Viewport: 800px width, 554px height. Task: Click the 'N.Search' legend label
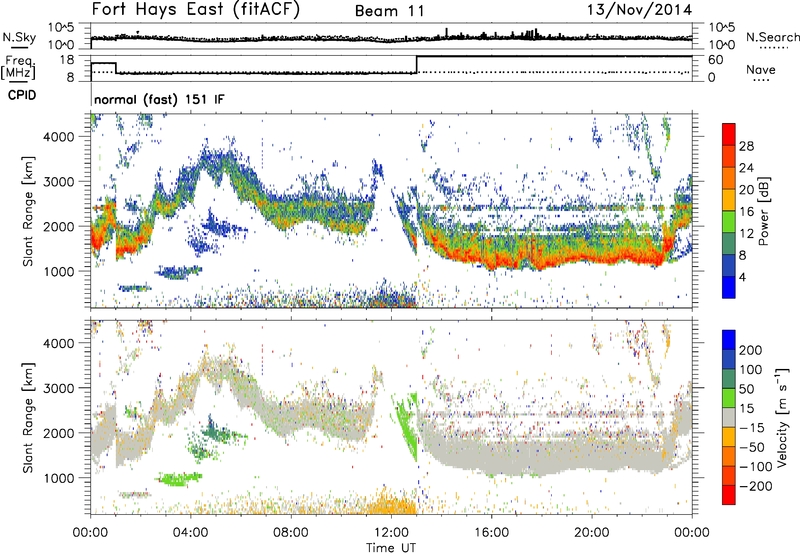click(x=772, y=37)
